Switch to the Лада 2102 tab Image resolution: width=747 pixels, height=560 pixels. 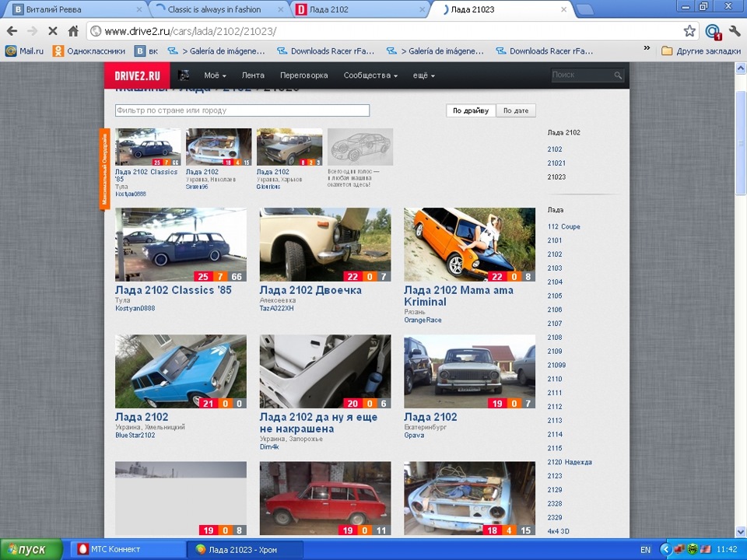358,9
